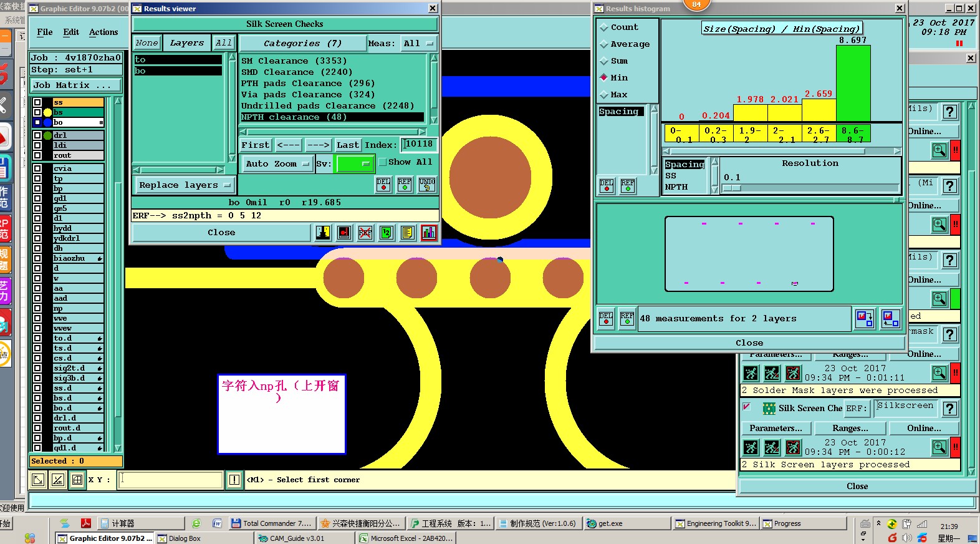Click the magnifier results icon for Solder Mask check
The height and width of the screenshot is (544, 980).
939,373
